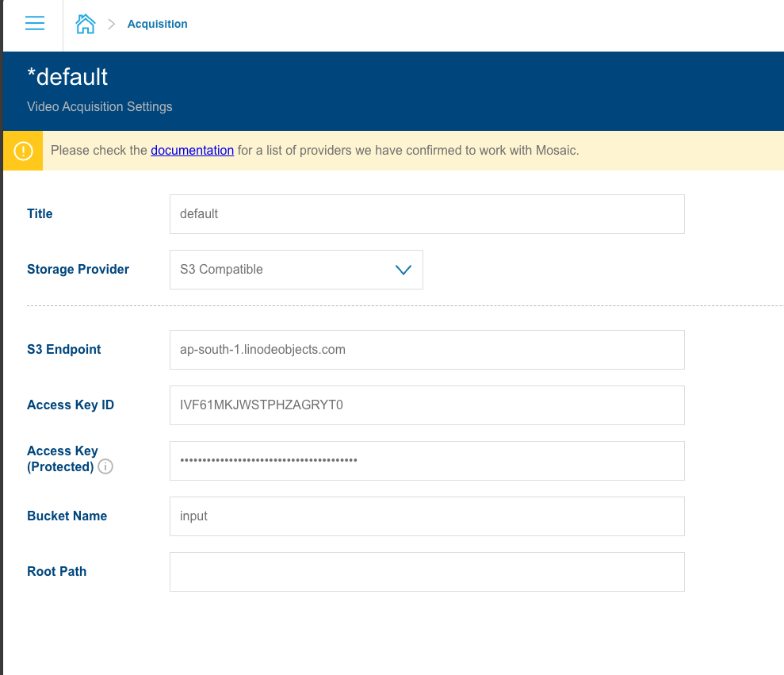This screenshot has height=675, width=784.
Task: Navigate to the Acquisition breadcrumb
Action: click(x=157, y=24)
